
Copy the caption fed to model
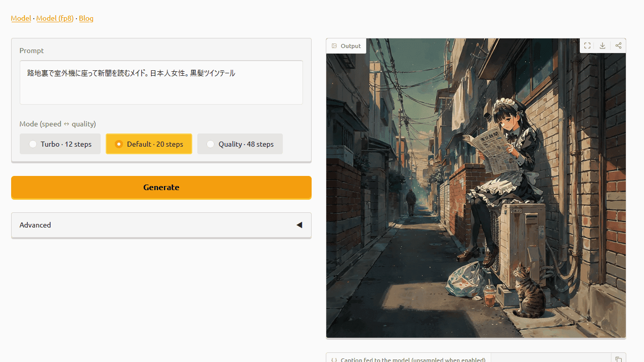tap(618, 359)
